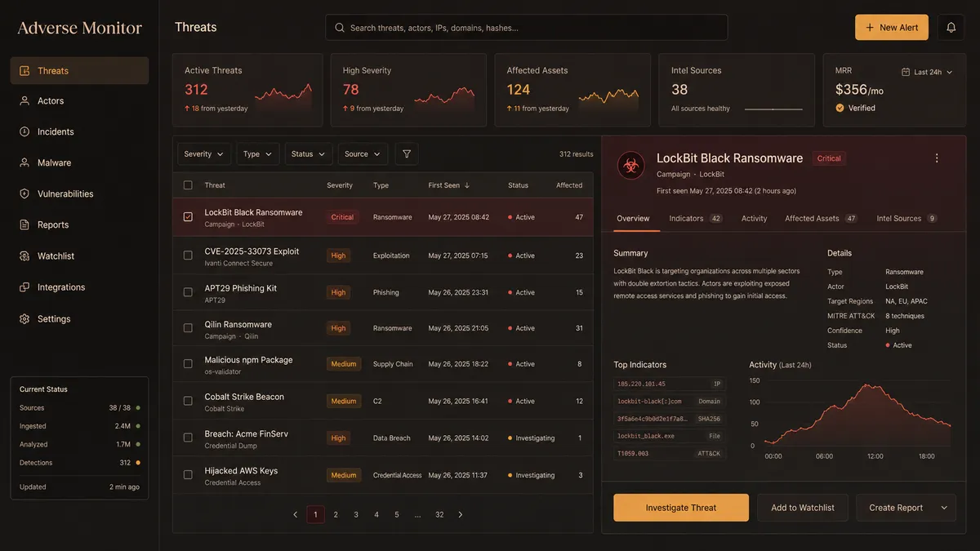Viewport: 980px width, 551px height.
Task: Go to previous page arrow
Action: (296, 515)
